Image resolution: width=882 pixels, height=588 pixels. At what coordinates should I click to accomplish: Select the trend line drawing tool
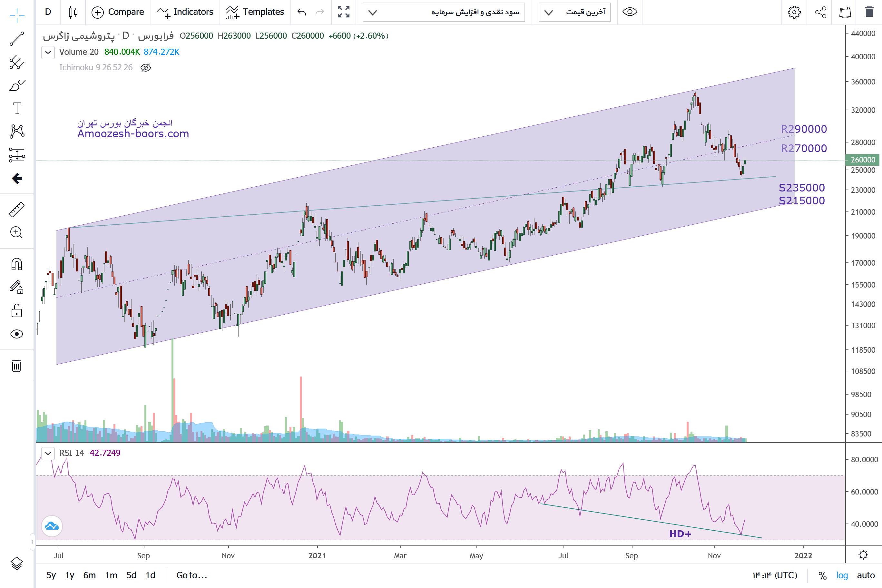tap(16, 39)
